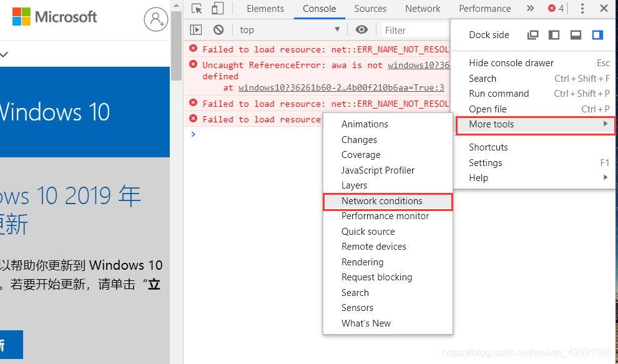Screen dimensions: 618x364
Task: Show the console sidebar panel icon
Action: [196, 30]
